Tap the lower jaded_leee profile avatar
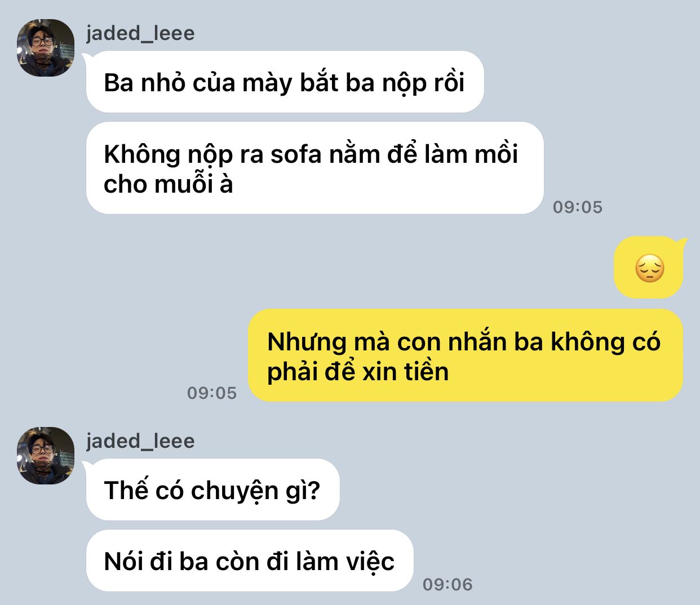 pyautogui.click(x=46, y=456)
